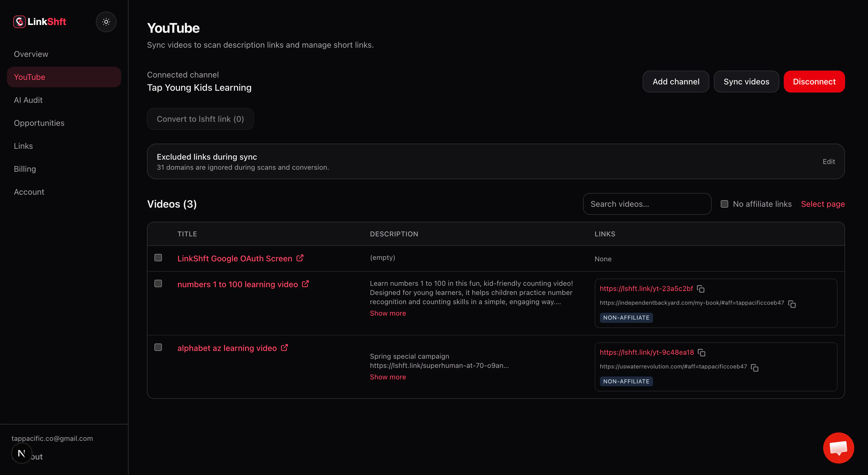Edit the excluded links during sync

coord(829,161)
